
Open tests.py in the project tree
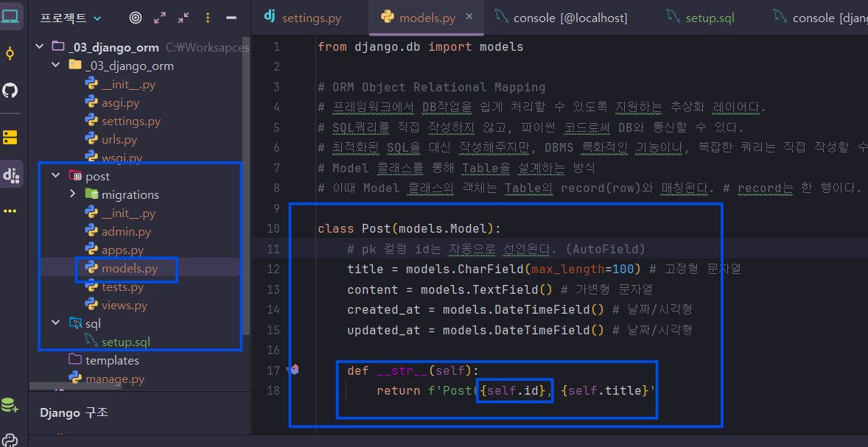(x=114, y=286)
